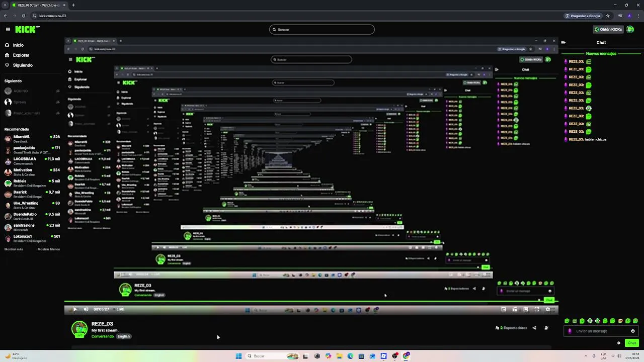644x362 pixels.
Task: Open main player settings gear
Action: [548, 309]
